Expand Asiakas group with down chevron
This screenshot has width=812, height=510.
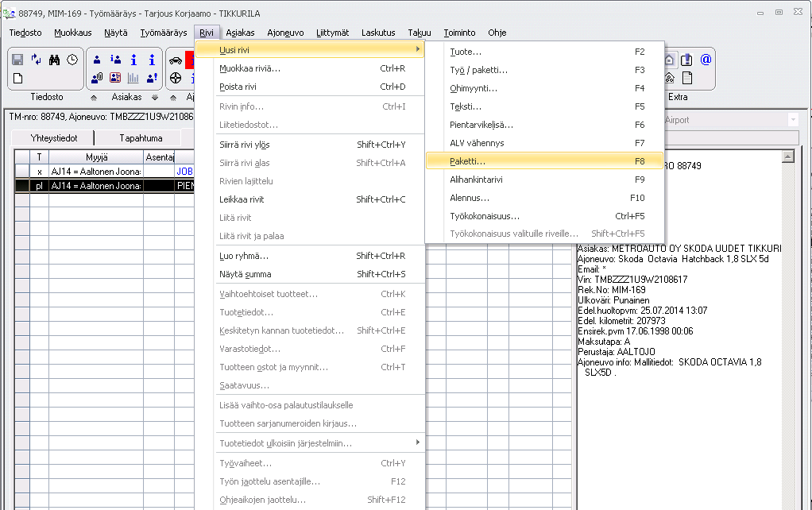click(x=155, y=98)
